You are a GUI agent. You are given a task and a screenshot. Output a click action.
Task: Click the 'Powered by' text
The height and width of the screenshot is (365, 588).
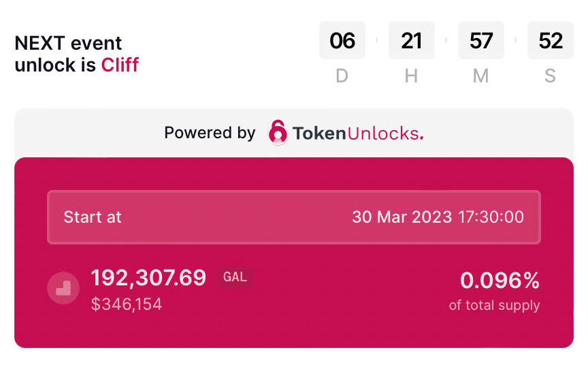[x=210, y=133]
